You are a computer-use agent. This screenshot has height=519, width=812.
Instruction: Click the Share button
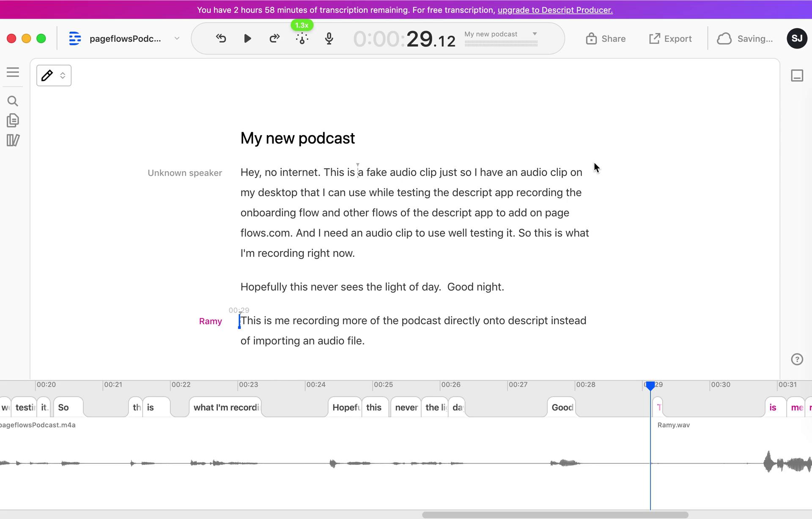point(606,38)
